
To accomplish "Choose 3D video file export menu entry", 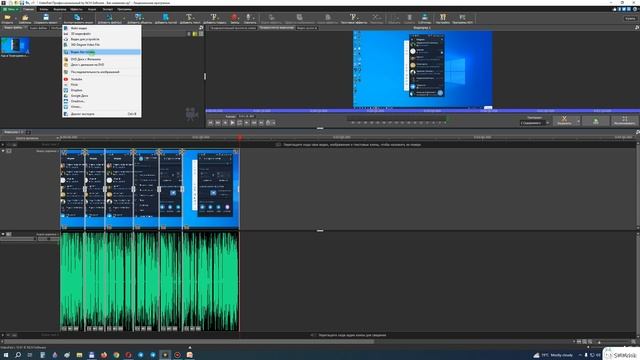I will [102, 33].
